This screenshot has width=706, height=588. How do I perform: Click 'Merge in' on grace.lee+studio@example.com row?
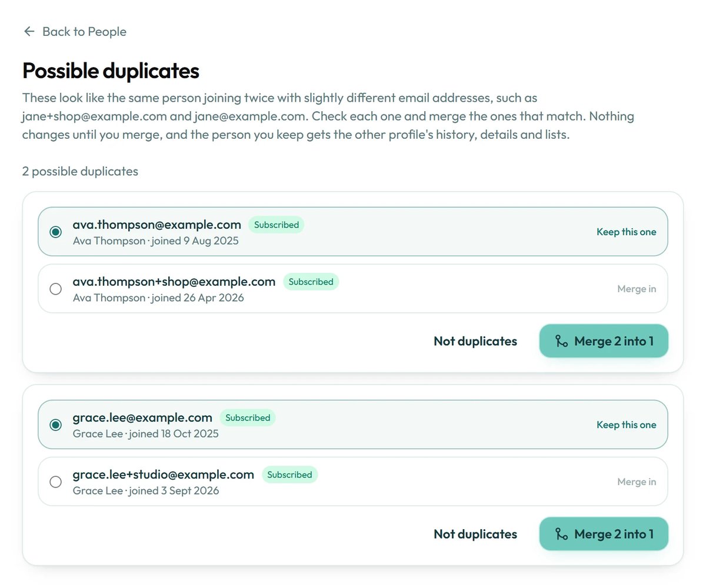click(637, 482)
